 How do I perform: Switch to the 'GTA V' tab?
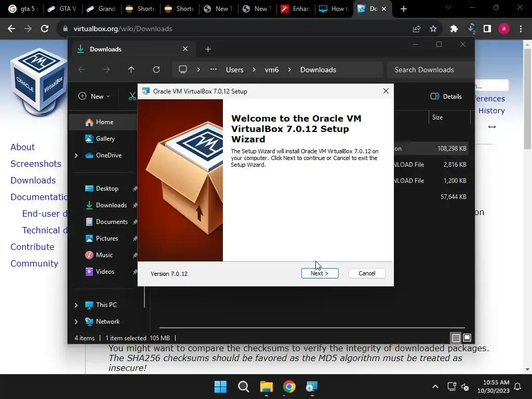62,9
